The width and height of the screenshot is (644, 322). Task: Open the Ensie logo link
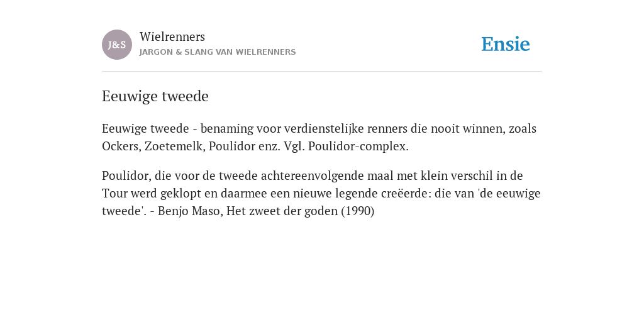[x=506, y=44]
